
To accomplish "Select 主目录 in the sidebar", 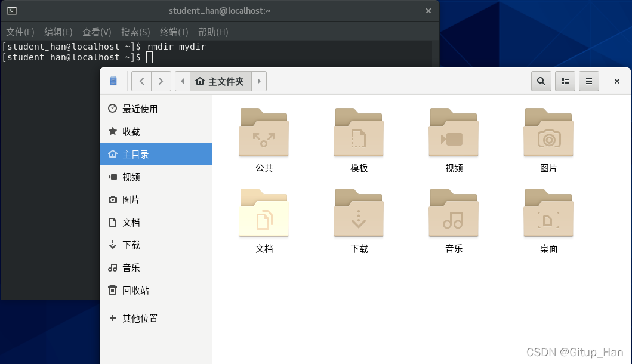I will 156,154.
